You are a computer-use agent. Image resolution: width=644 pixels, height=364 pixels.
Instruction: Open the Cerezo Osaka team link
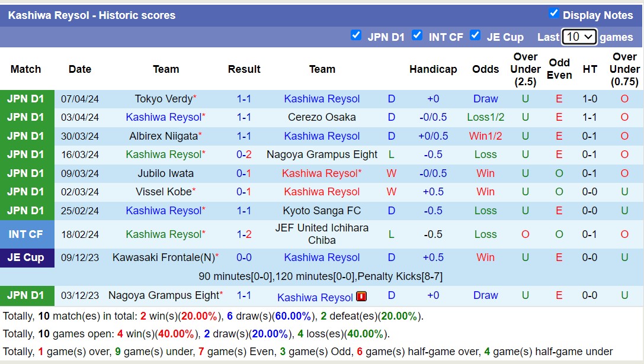click(322, 117)
